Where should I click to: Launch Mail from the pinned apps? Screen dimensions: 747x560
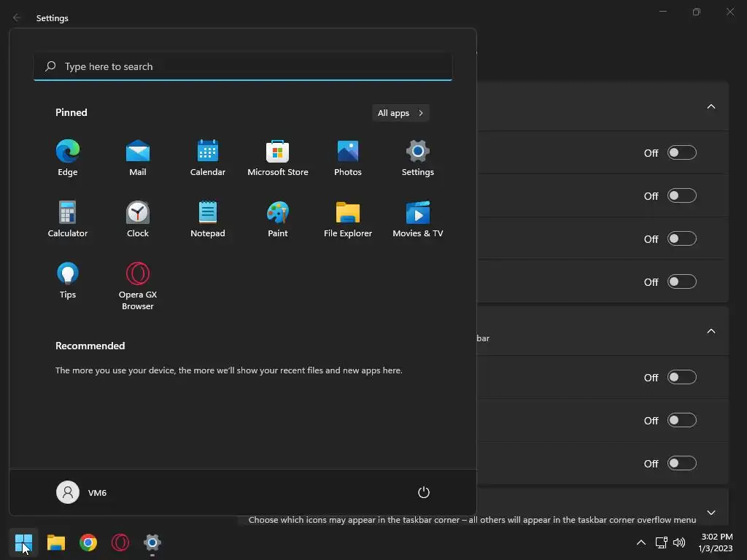pyautogui.click(x=138, y=158)
